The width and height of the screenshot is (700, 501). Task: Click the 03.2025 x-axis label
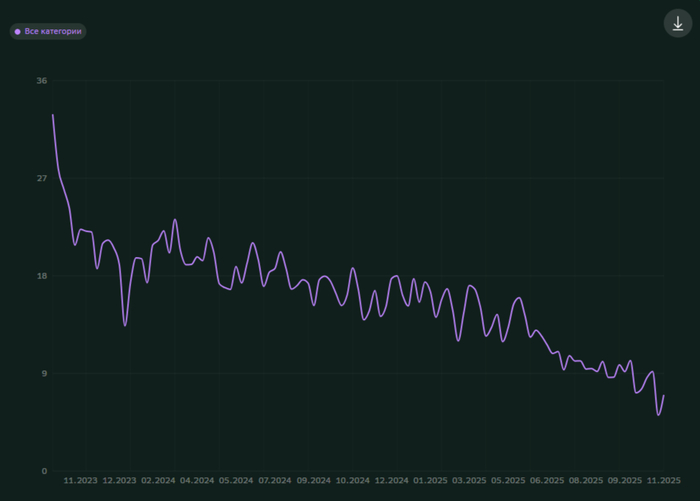click(469, 480)
